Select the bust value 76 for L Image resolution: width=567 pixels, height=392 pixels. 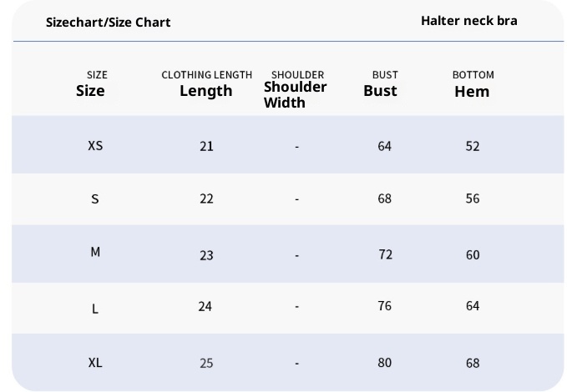tap(384, 306)
